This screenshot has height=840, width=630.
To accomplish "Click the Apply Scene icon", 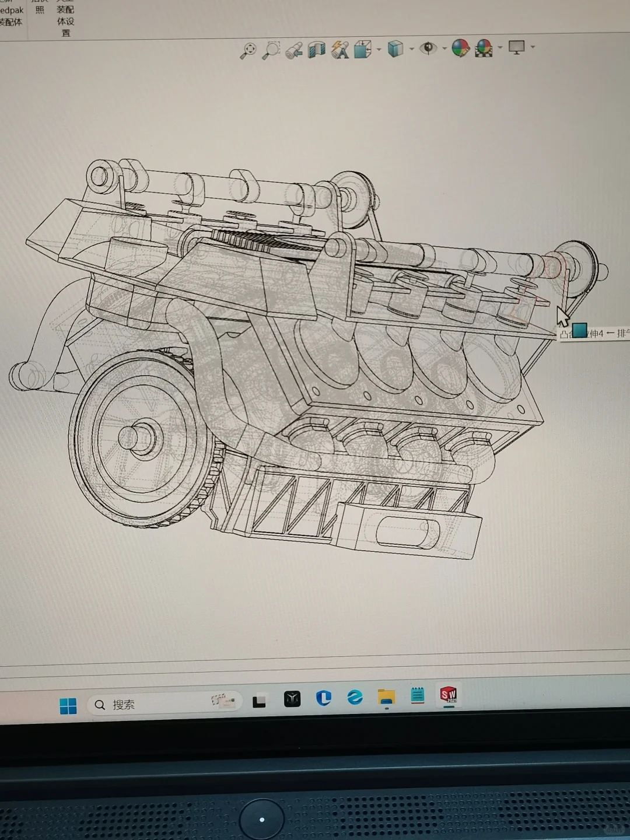I will point(484,48).
